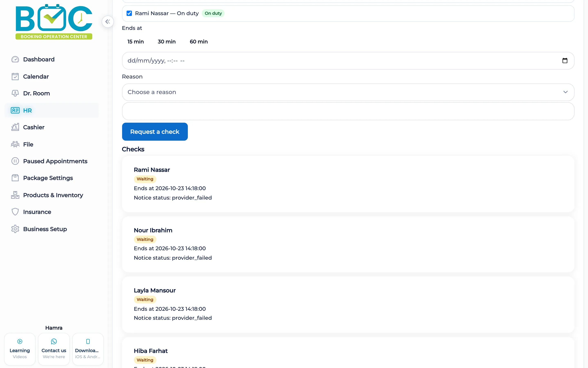Click the Waiting badge under Nour Ibrahim

tap(145, 239)
